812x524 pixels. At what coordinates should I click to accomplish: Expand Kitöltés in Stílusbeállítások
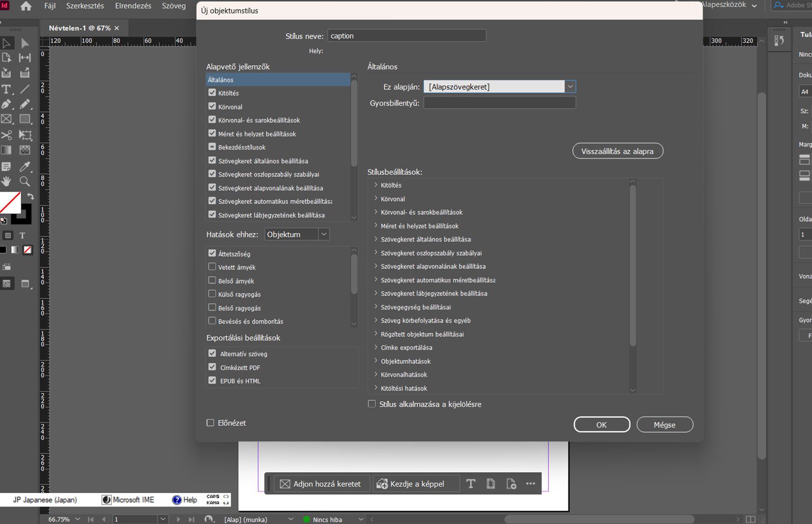376,185
